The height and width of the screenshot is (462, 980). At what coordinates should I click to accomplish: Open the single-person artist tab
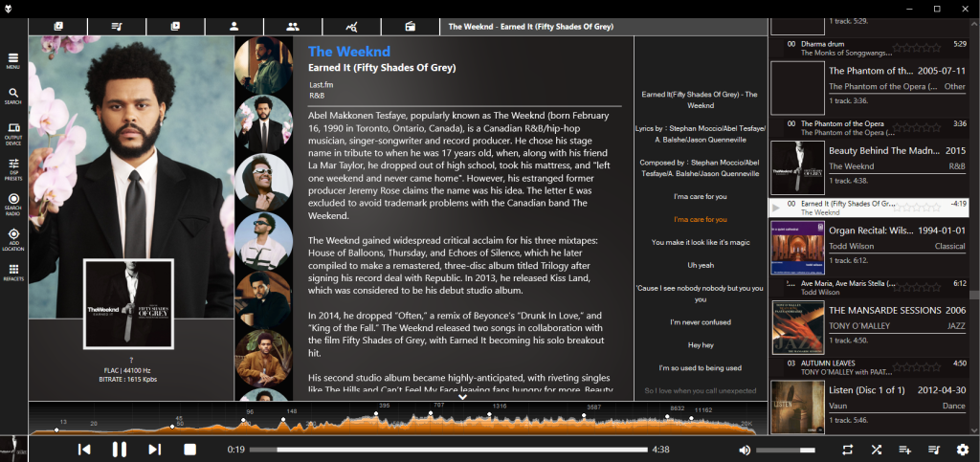(233, 26)
